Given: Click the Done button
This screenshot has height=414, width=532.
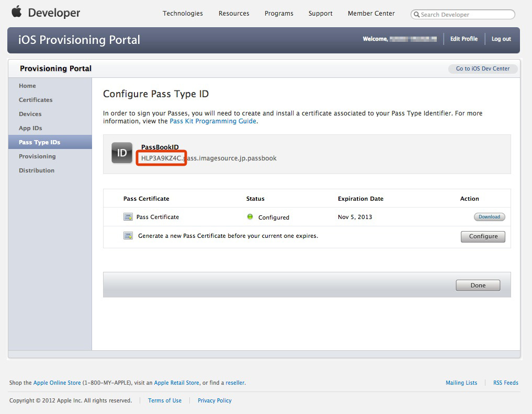Looking at the screenshot, I should (478, 285).
